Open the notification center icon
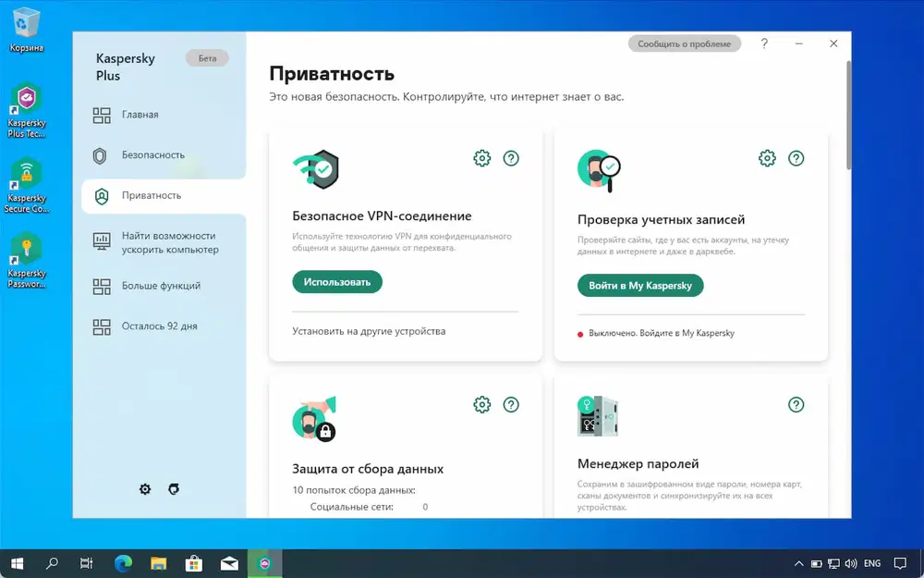Image resolution: width=924 pixels, height=578 pixels. (900, 564)
